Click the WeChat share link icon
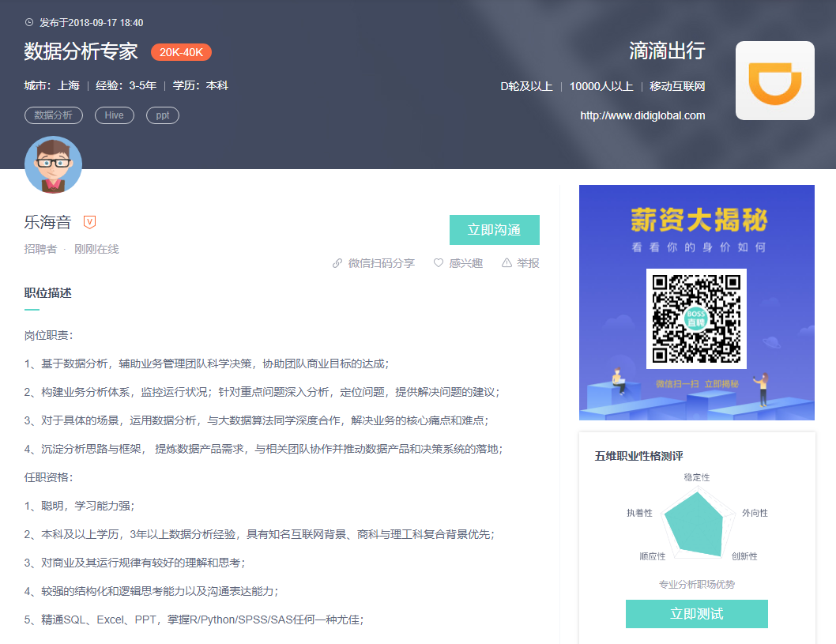The image size is (836, 644). [337, 263]
